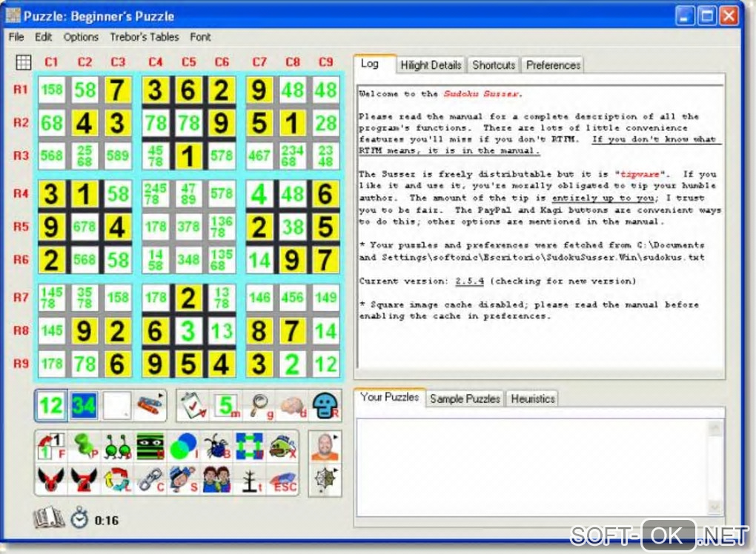The width and height of the screenshot is (756, 554).
Task: Select the green '12' candidates display mode
Action: 51,406
